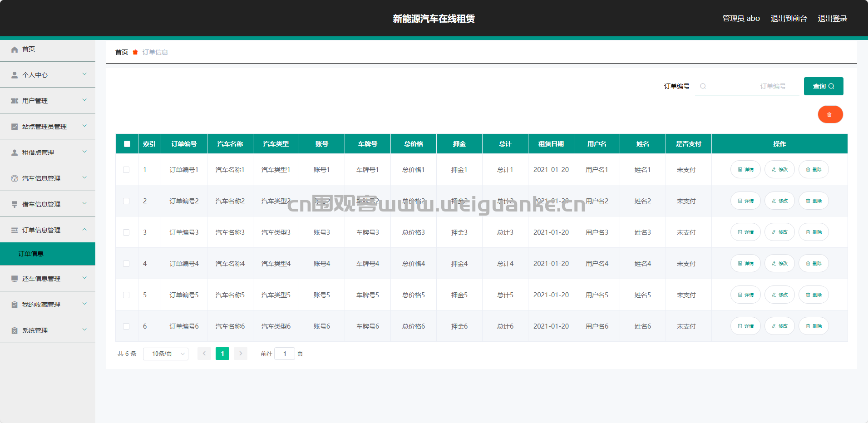The image size is (868, 423).
Task: Open 详情 details for 订单编号2
Action: 745,201
